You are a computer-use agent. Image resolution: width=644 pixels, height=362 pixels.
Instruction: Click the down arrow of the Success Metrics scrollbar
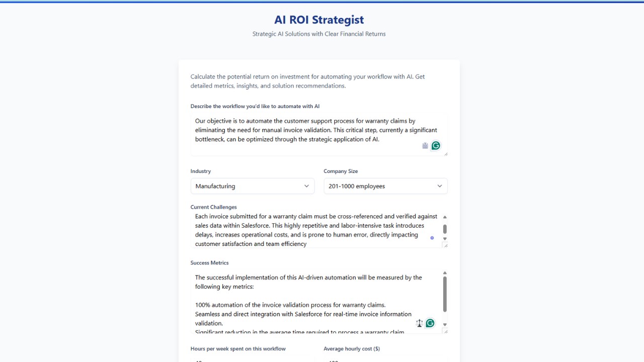tap(445, 324)
